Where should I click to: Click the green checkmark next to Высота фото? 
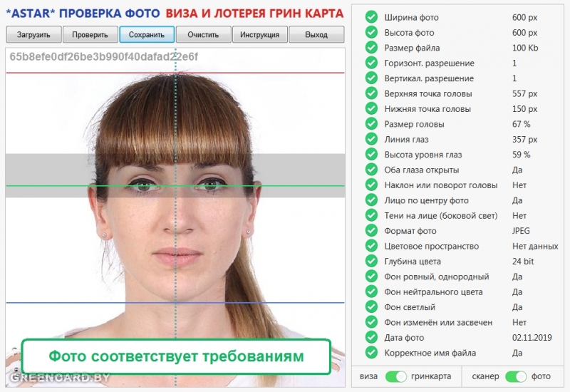pyautogui.click(x=371, y=32)
